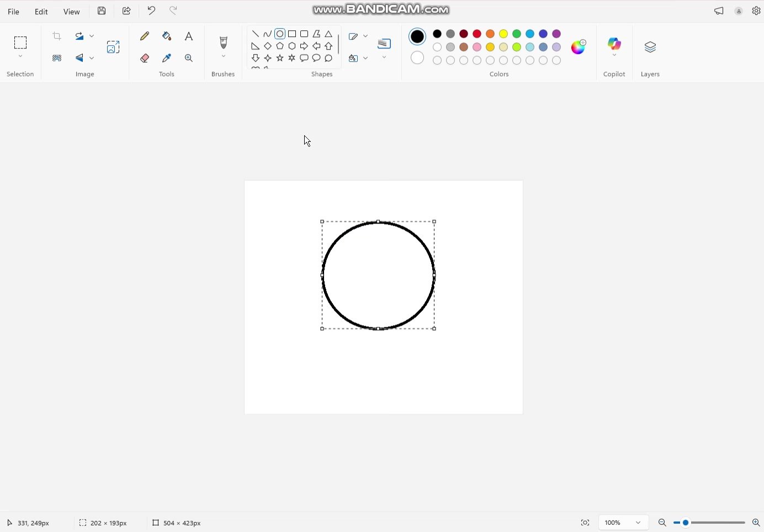Image resolution: width=764 pixels, height=532 pixels.
Task: Click the Save icon
Action: [102, 11]
